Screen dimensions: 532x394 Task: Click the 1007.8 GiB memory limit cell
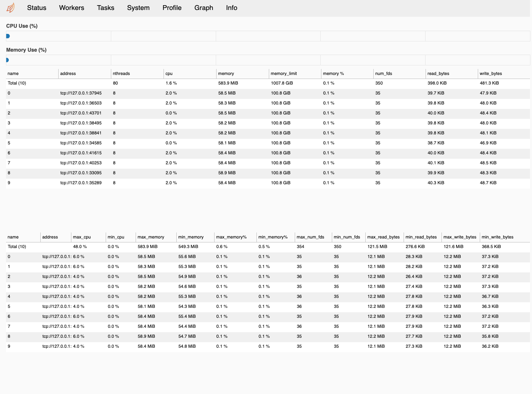(282, 83)
